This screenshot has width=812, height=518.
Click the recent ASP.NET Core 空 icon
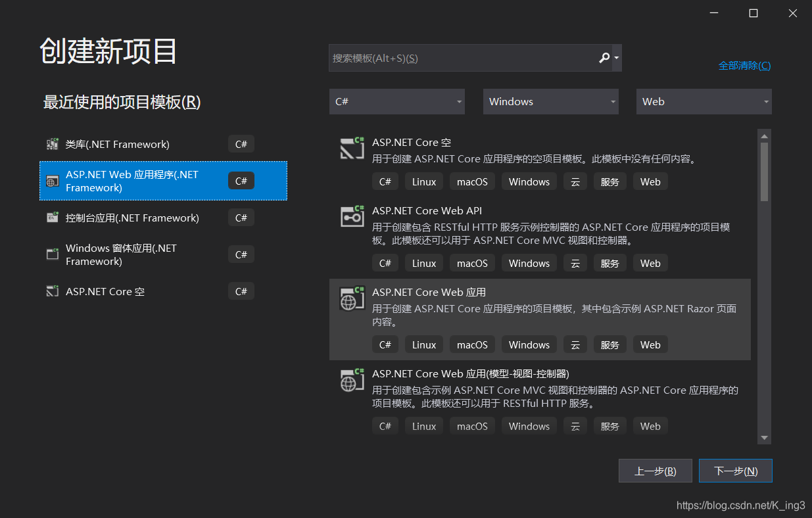pyautogui.click(x=53, y=291)
